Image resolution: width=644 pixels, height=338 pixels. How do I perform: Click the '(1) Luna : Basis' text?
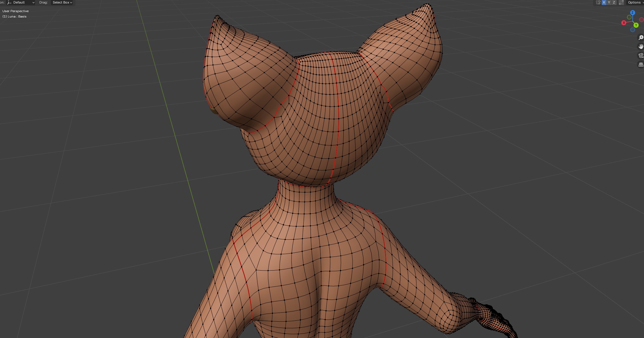[14, 16]
